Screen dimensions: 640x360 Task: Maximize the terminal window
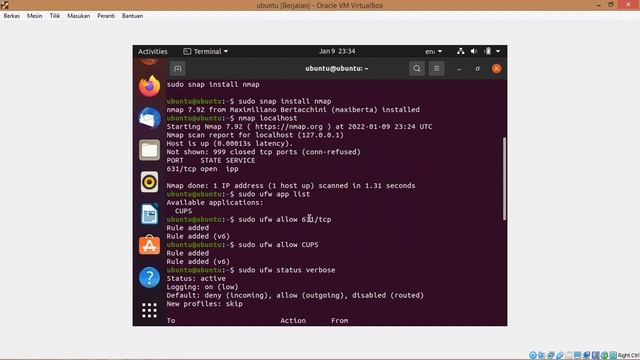(x=478, y=69)
